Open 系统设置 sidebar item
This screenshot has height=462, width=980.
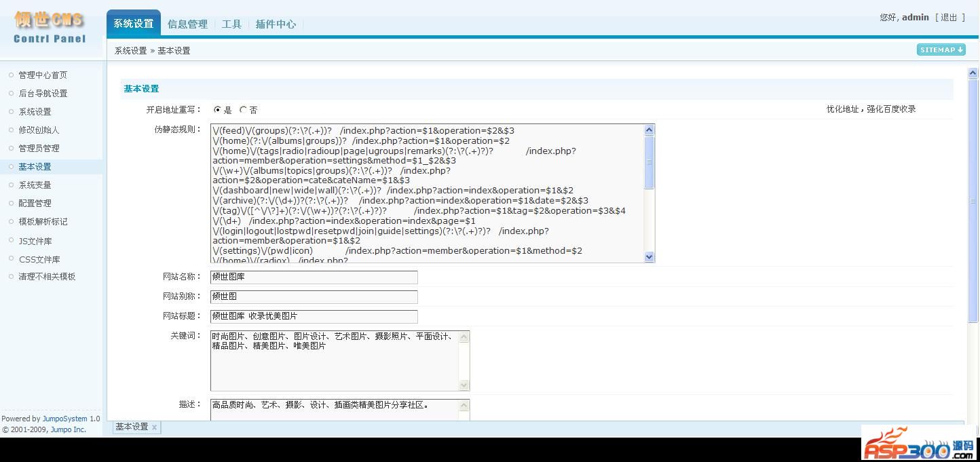pos(35,112)
